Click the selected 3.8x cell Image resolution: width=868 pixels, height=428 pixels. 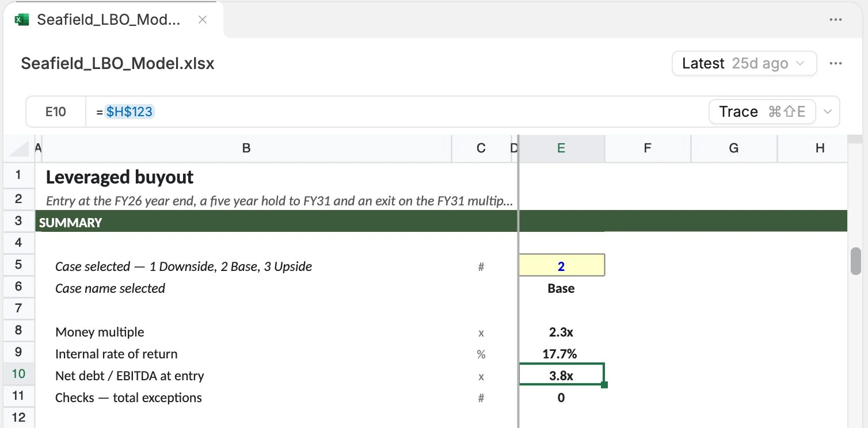tap(561, 375)
